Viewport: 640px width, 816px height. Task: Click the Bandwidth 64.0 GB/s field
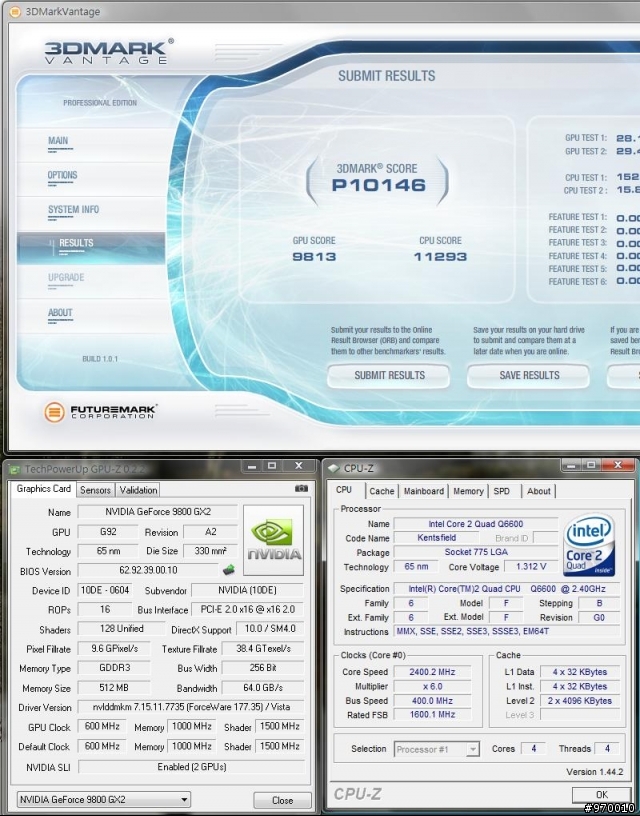click(x=263, y=688)
